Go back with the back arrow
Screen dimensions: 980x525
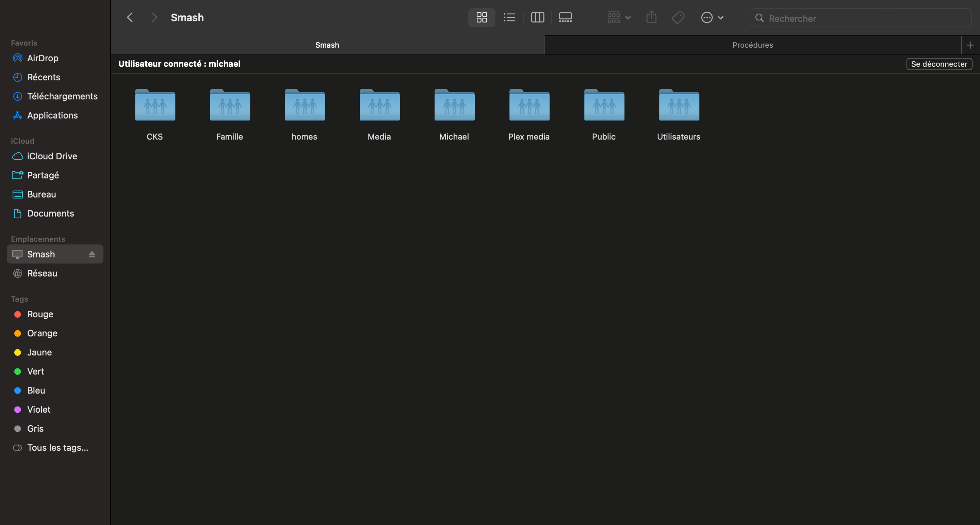tap(130, 17)
